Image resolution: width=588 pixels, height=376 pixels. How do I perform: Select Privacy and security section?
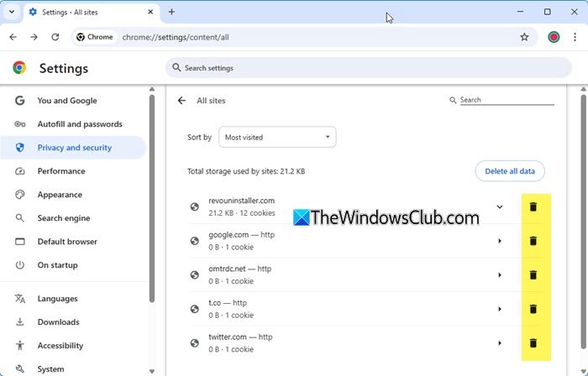tap(73, 148)
